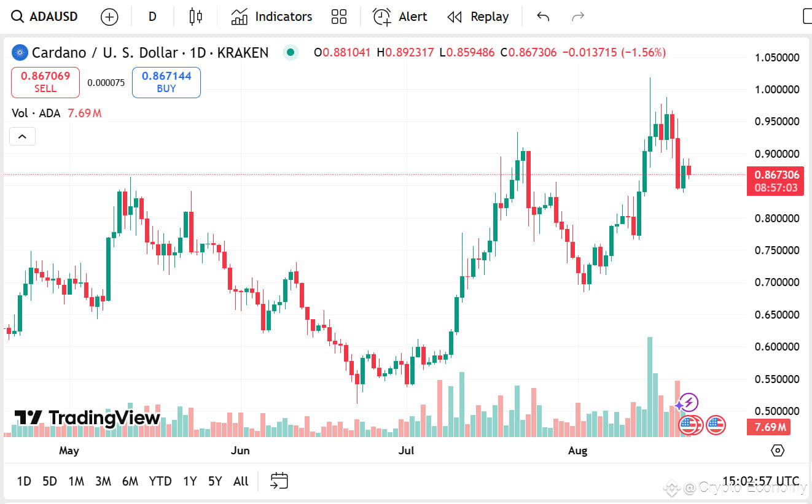Undo last chart action arrow
The width and height of the screenshot is (812, 504).
pos(543,17)
